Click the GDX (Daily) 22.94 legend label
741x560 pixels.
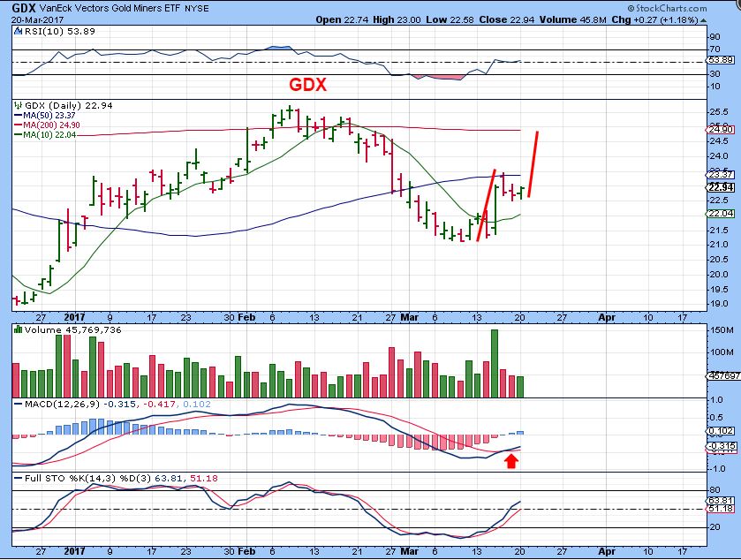click(69, 105)
